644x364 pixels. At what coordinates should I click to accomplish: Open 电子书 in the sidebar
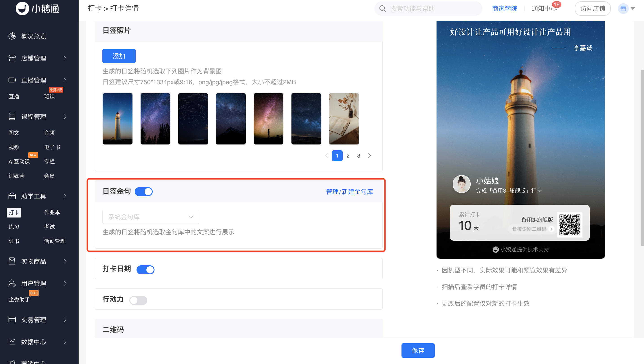click(x=52, y=147)
